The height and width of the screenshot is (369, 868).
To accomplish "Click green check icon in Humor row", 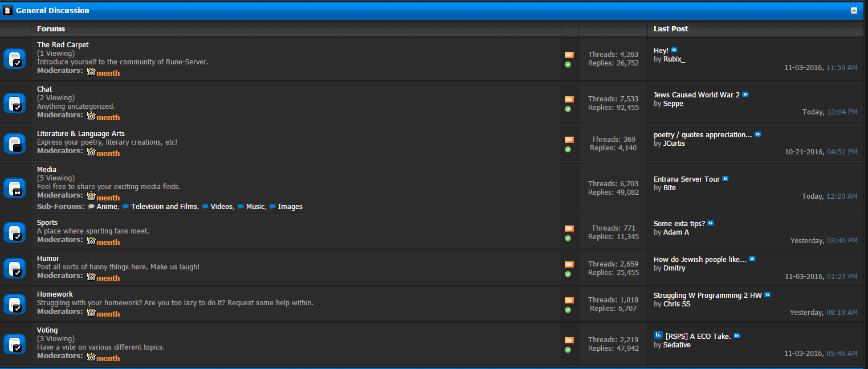I will click(568, 274).
